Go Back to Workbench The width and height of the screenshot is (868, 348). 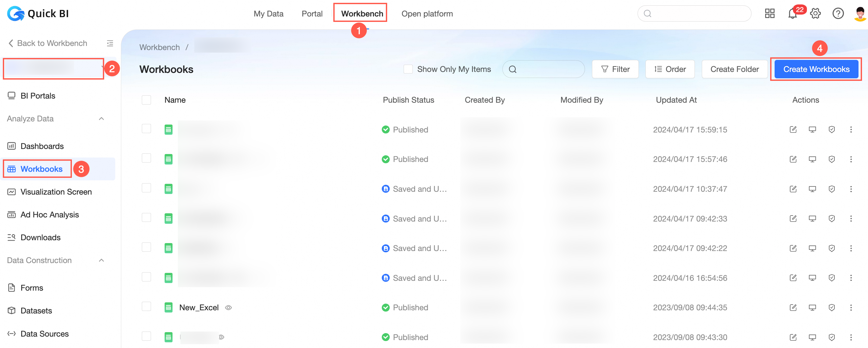47,43
